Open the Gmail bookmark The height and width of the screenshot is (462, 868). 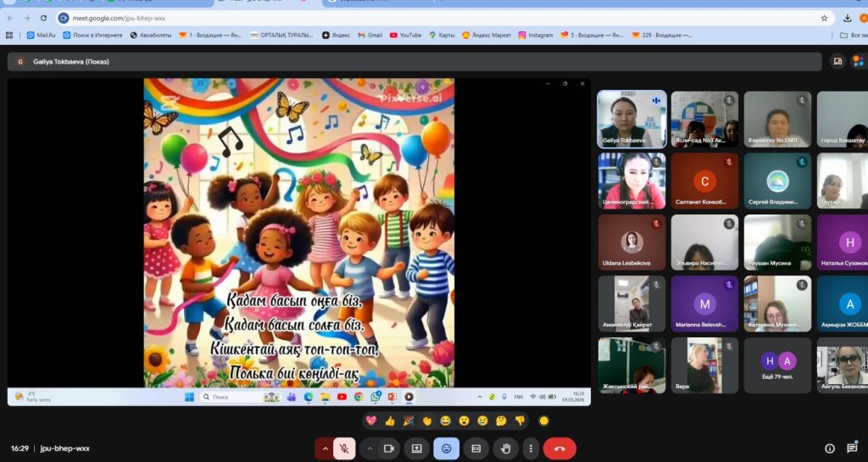click(370, 36)
